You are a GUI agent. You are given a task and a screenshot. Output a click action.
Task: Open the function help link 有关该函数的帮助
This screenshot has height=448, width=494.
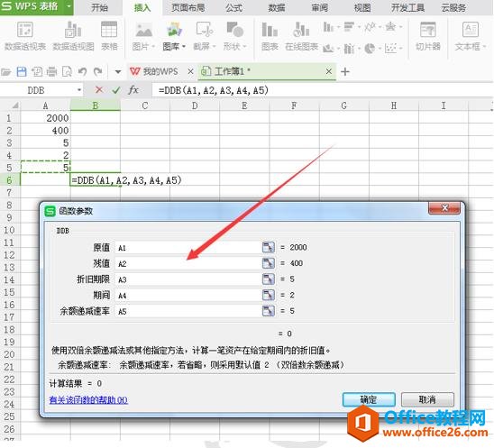point(88,400)
